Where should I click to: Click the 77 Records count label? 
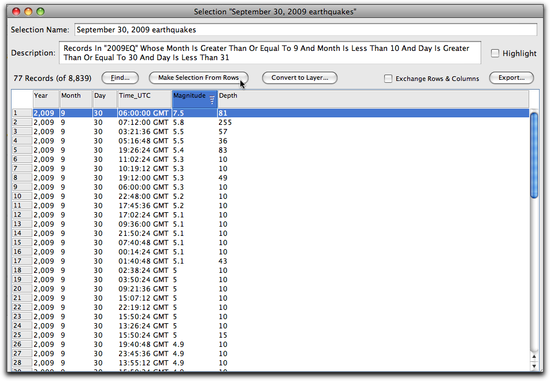tap(52, 78)
